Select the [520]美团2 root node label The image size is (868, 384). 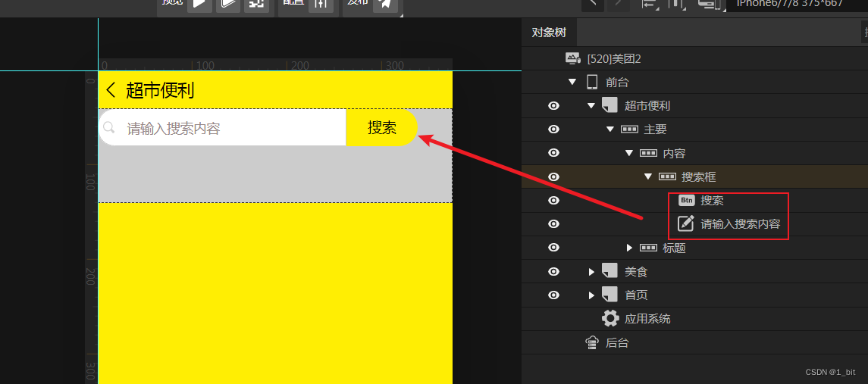click(614, 58)
